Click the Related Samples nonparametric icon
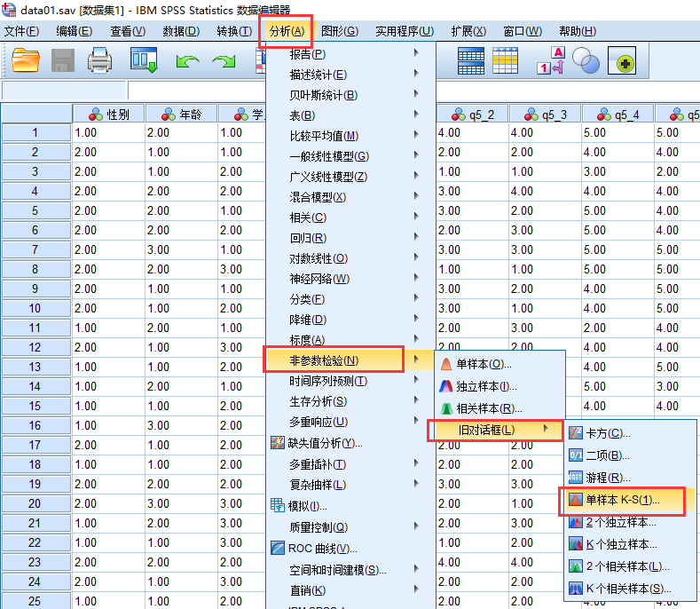Screen dimensions: 700x609 (446, 408)
